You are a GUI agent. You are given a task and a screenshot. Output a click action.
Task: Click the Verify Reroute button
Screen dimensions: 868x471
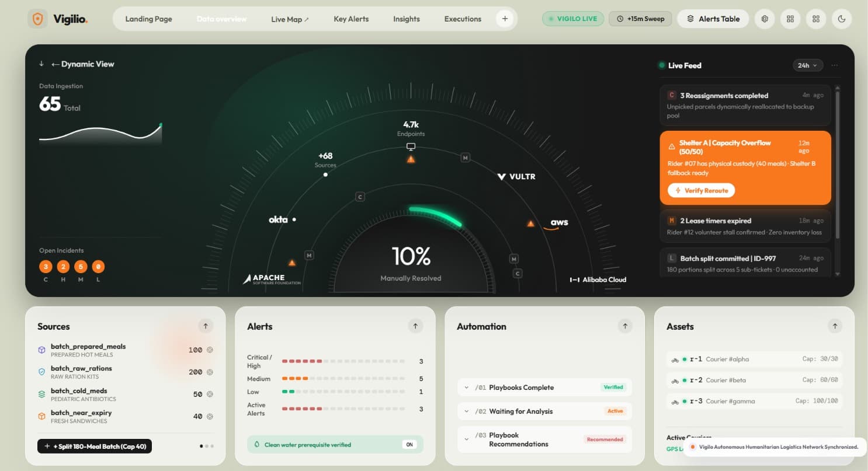[x=701, y=190]
